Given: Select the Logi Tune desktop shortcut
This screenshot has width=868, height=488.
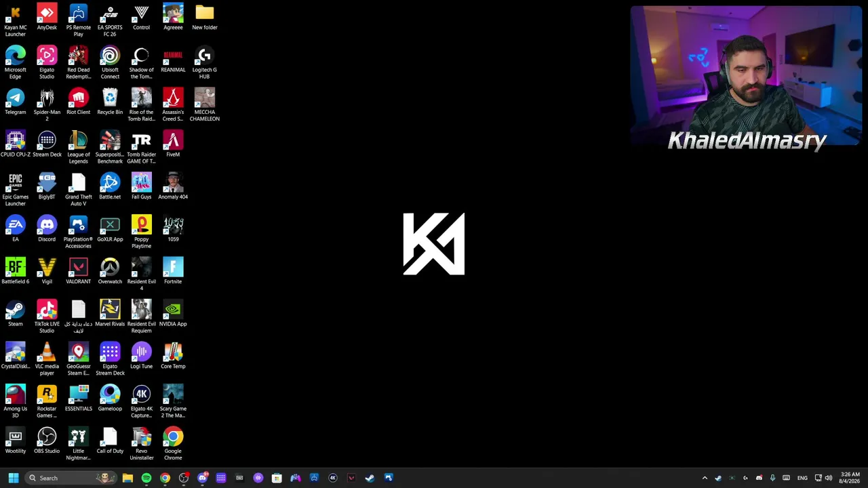Looking at the screenshot, I should [x=141, y=357].
